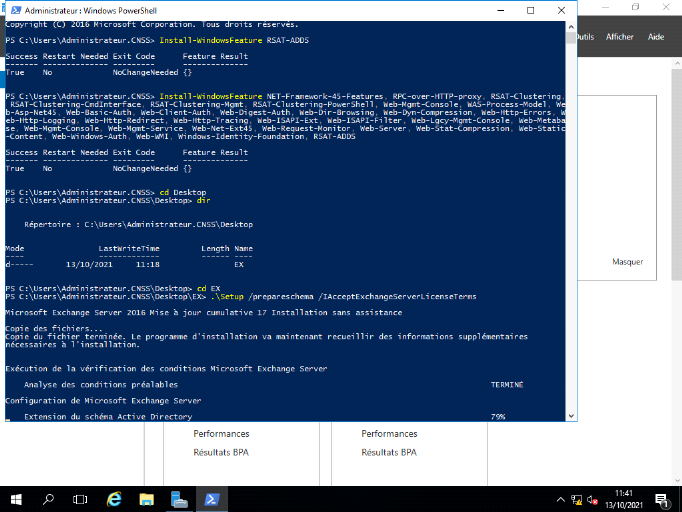This screenshot has width=682, height=512.
Task: Open the Outils menu in Server Manager
Action: [x=585, y=37]
